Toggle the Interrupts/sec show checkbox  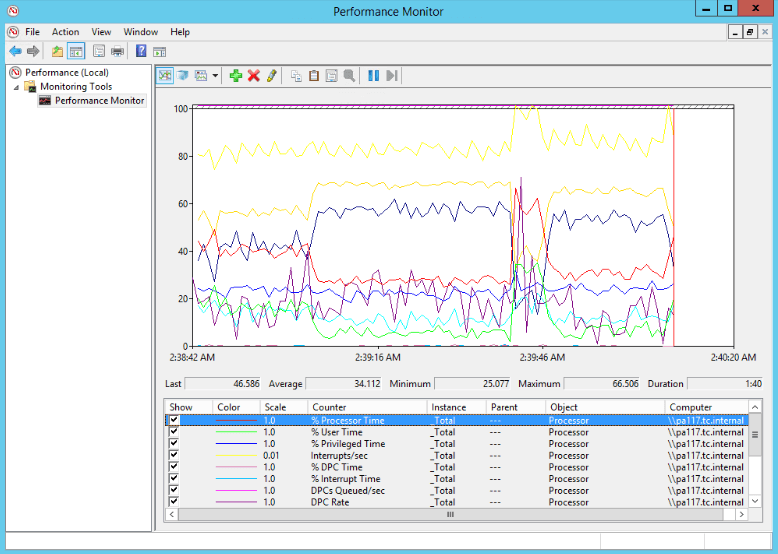click(175, 455)
